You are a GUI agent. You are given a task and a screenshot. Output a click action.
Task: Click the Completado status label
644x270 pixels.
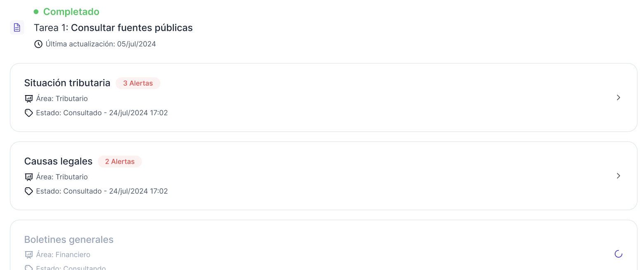point(71,12)
